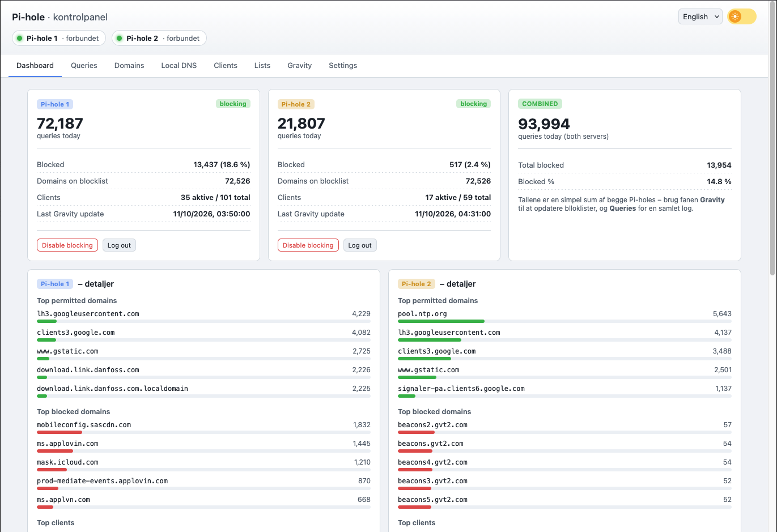Click the blocking status badge on Pi-hole 2 card
777x532 pixels.
coord(474,104)
